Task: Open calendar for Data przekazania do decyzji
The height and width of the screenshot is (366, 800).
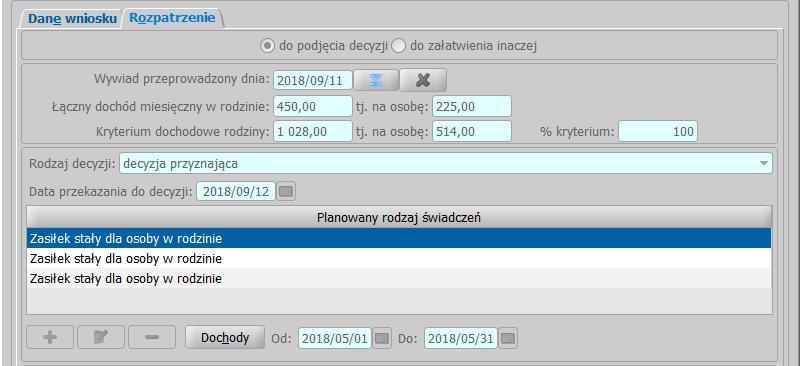Action: click(287, 192)
